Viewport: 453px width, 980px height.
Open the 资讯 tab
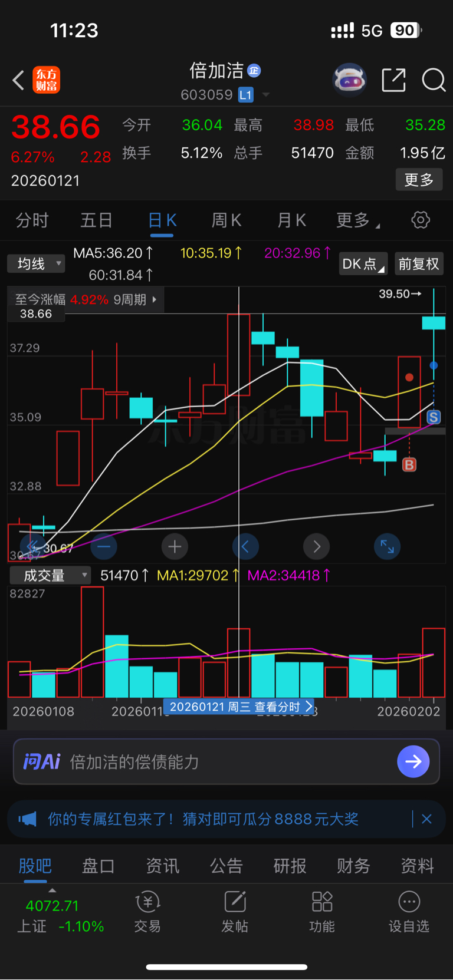(163, 866)
